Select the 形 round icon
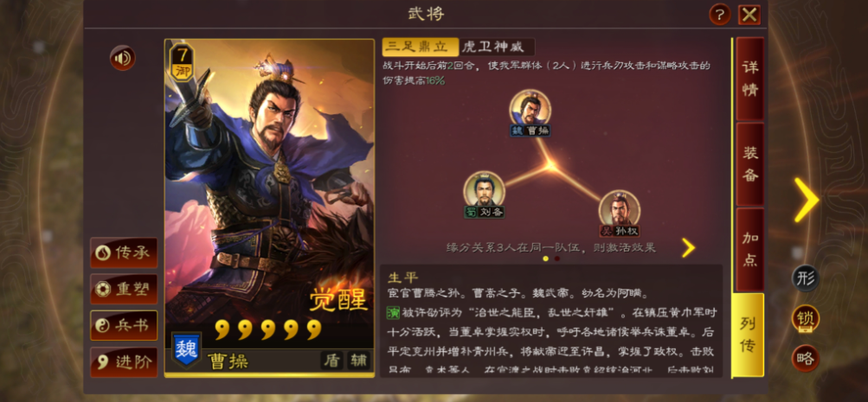The width and height of the screenshot is (868, 402). coord(805,278)
